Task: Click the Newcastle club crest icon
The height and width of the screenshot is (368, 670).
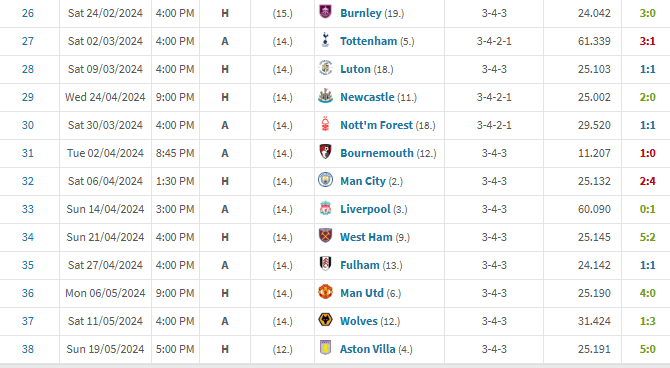Action: click(325, 96)
